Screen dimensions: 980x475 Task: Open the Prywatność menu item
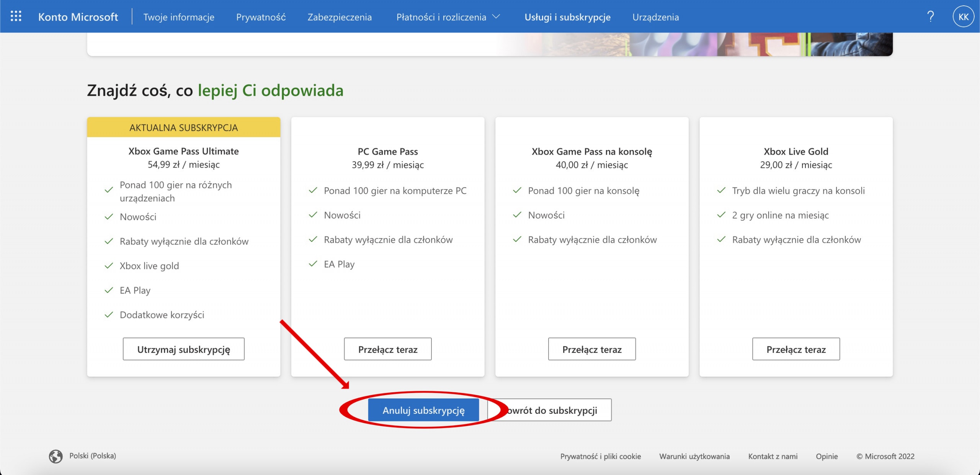pos(261,17)
